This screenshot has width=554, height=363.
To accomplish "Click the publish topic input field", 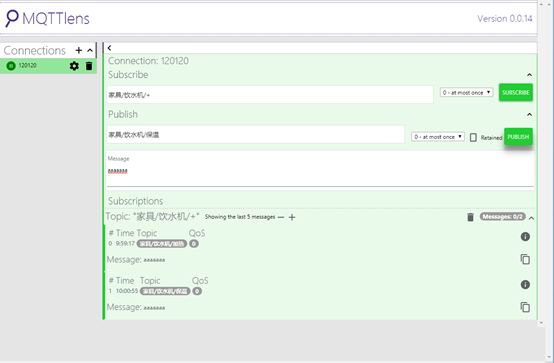I will tap(255, 135).
